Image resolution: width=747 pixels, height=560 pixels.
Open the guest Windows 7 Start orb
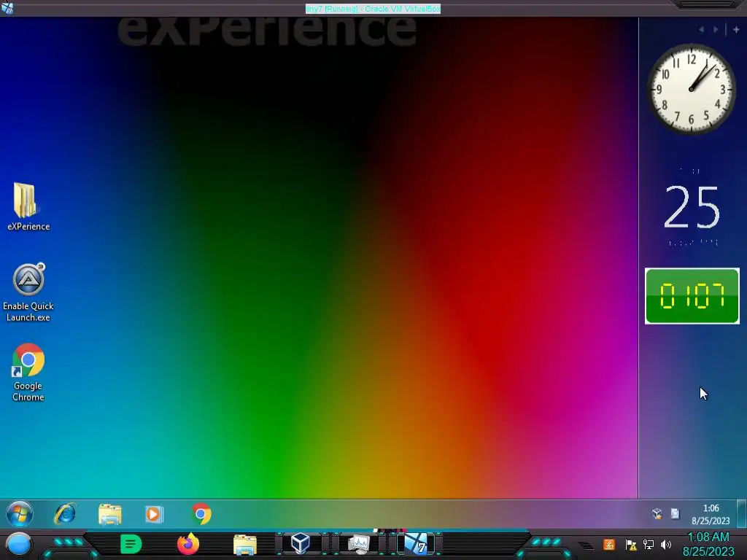click(20, 514)
